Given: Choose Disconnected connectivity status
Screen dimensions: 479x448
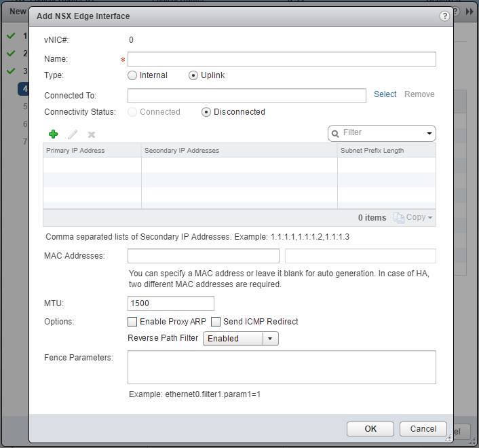Looking at the screenshot, I should coord(206,112).
